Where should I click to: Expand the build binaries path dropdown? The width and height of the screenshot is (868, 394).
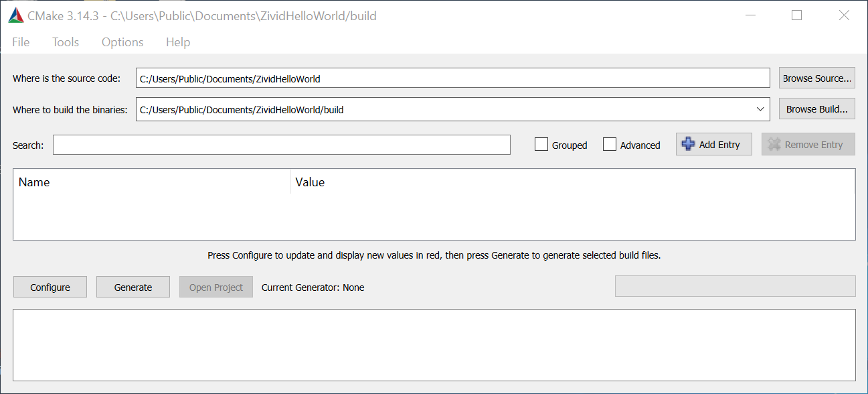(x=760, y=109)
